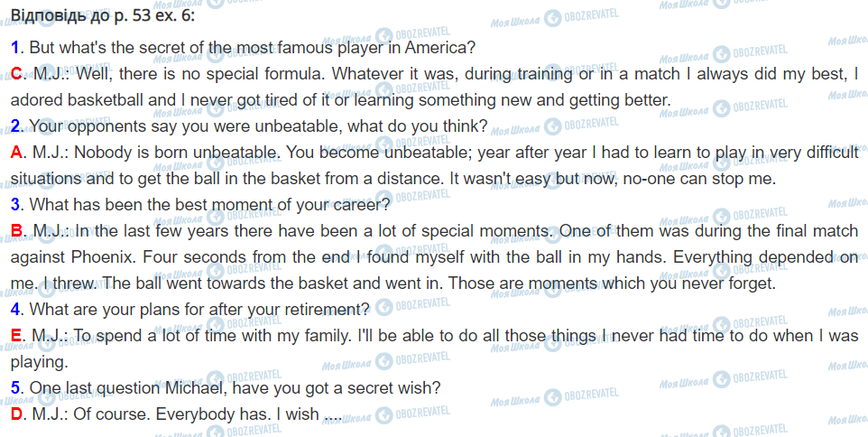Click the red answer letter D
The height and width of the screenshot is (437, 868).
pos(17,415)
